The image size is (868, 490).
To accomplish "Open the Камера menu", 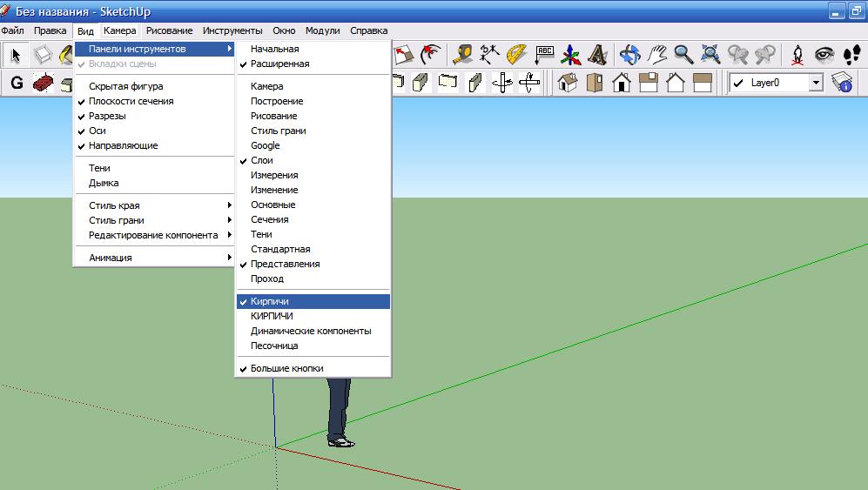I will 119,30.
